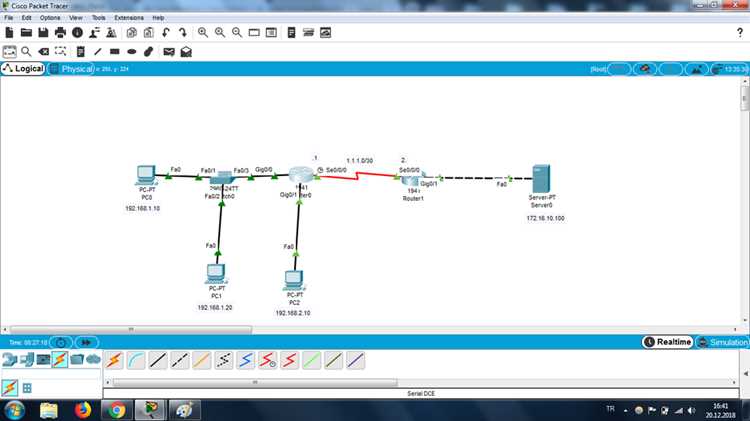The height and width of the screenshot is (421, 750).
Task: Pick the copper straight-through cable
Action: coord(158,360)
